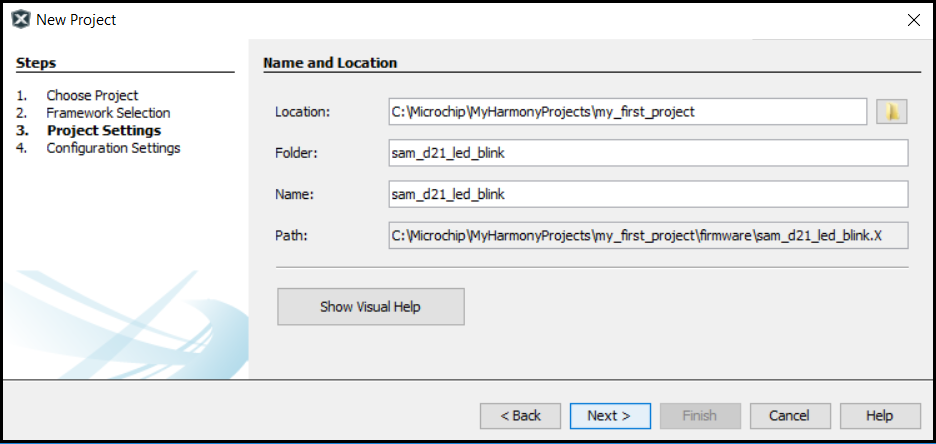Open Help from the bottom button row
Image resolution: width=936 pixels, height=444 pixels.
pyautogui.click(x=879, y=416)
